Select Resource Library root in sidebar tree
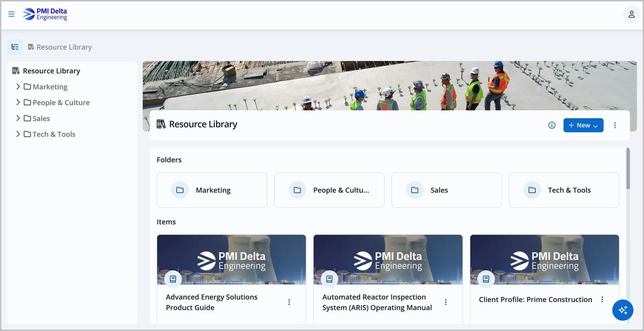644x331 pixels. [x=52, y=71]
